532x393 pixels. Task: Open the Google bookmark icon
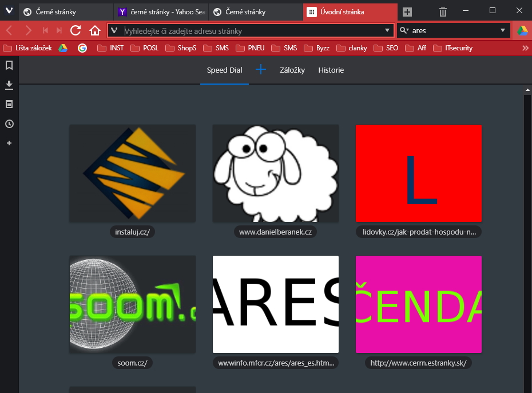82,48
